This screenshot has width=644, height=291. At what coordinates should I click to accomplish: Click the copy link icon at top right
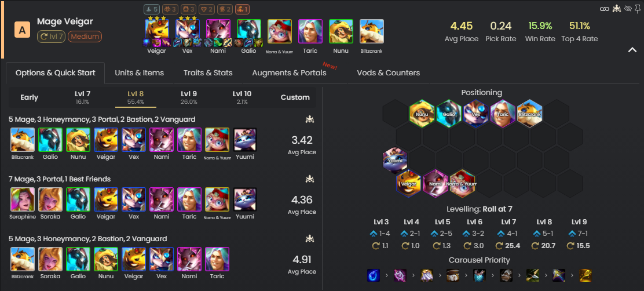point(604,9)
